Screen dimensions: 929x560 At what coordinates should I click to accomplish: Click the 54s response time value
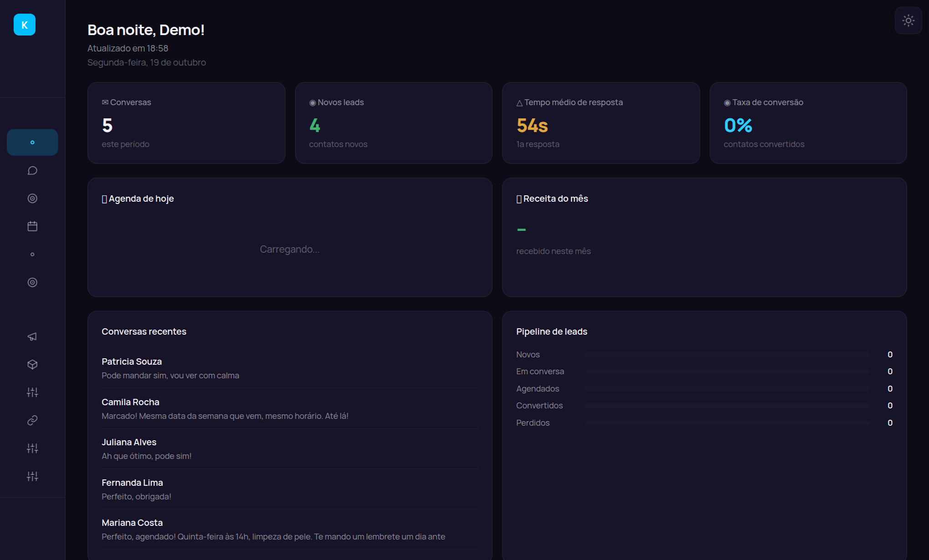coord(532,125)
